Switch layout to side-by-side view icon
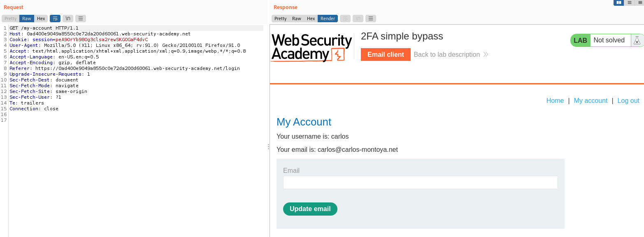 click(618, 2)
